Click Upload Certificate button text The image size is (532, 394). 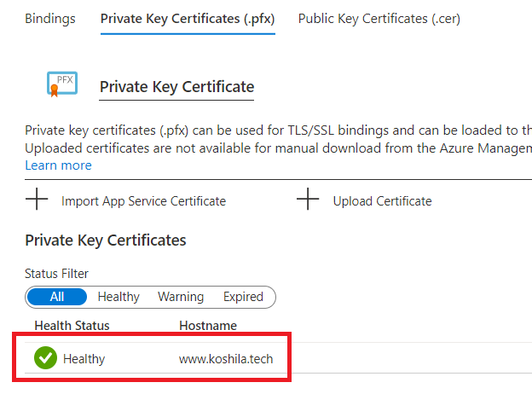click(x=382, y=201)
